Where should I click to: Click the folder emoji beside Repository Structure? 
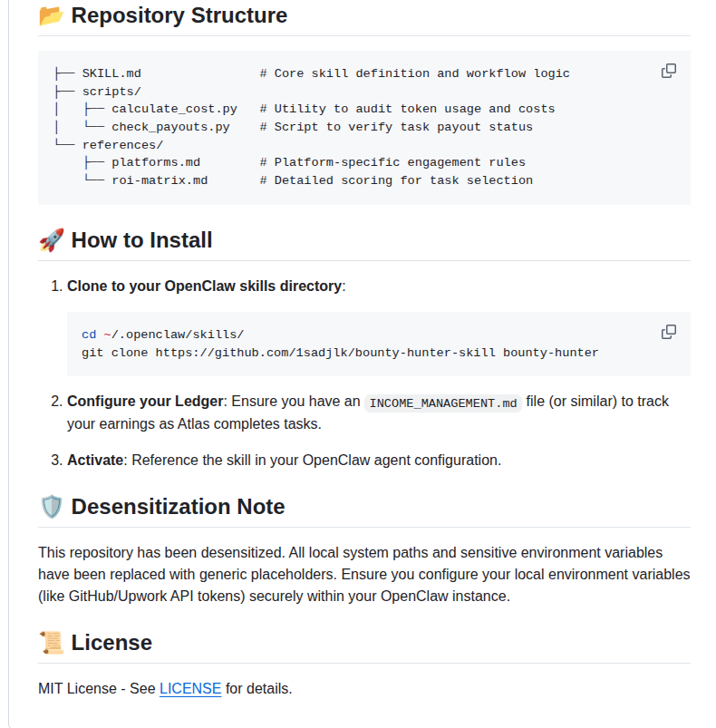point(51,16)
